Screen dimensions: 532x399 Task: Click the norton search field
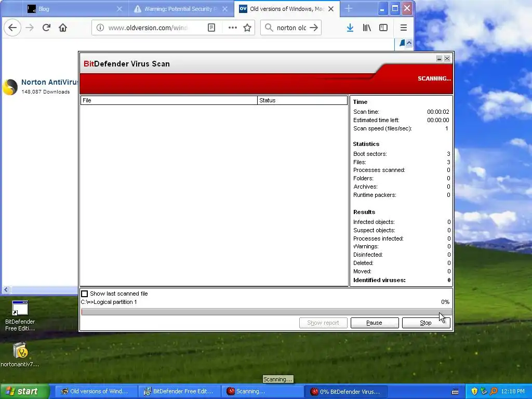click(x=291, y=28)
